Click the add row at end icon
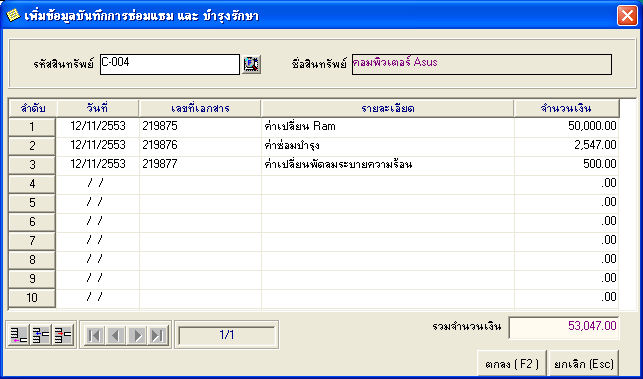The height and width of the screenshot is (379, 643). 19,335
